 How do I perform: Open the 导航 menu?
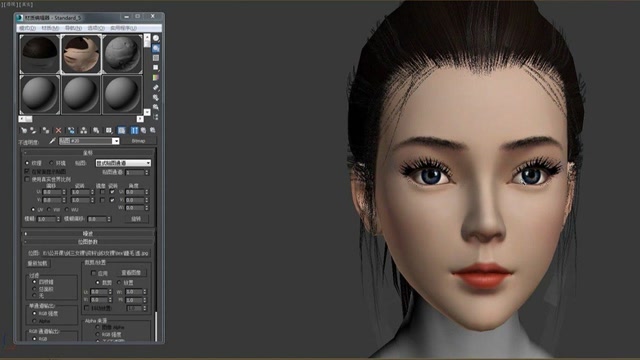73,28
